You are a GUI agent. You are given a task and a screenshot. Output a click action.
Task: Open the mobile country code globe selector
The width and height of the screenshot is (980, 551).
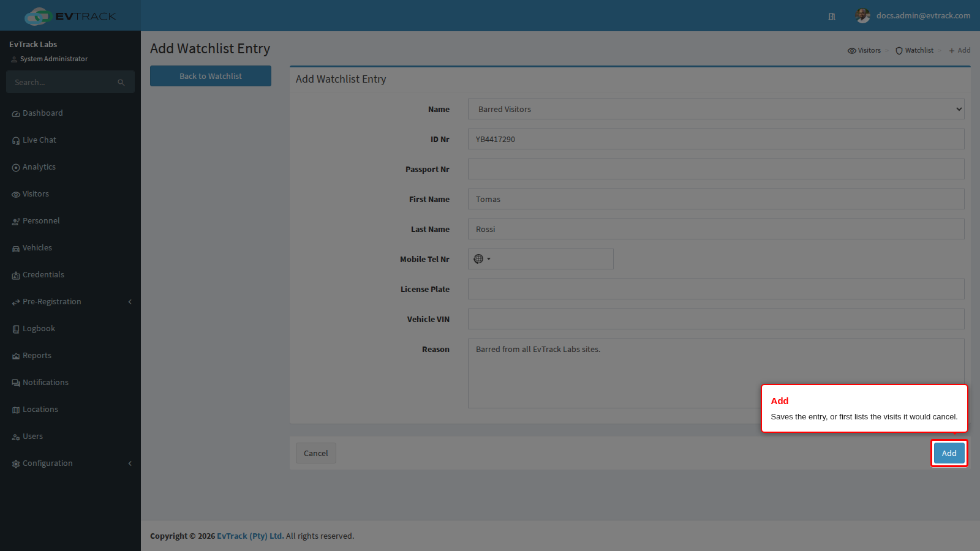pos(482,259)
